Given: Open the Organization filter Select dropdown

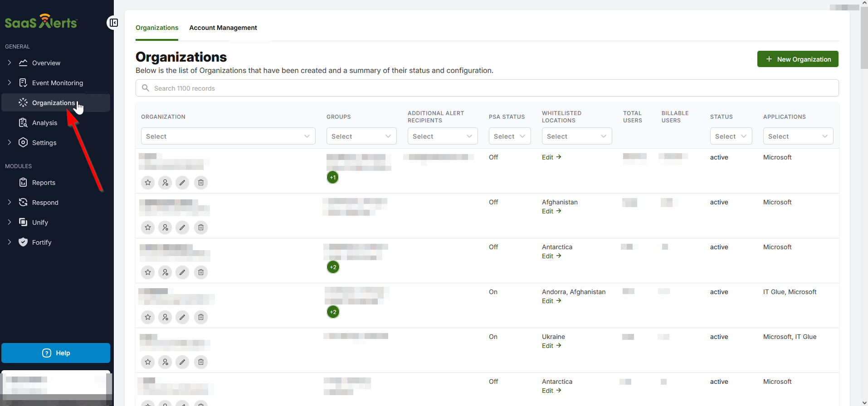Looking at the screenshot, I should point(228,136).
